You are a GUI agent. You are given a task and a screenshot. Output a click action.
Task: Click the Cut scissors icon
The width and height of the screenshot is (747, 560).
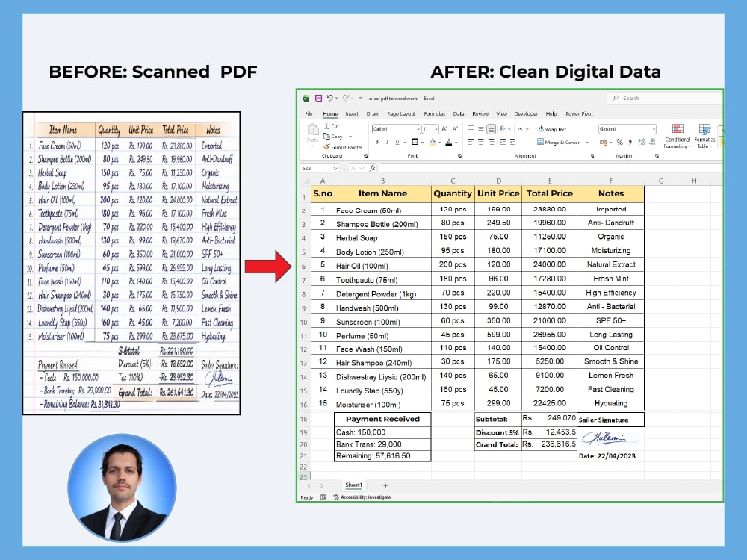(327, 126)
